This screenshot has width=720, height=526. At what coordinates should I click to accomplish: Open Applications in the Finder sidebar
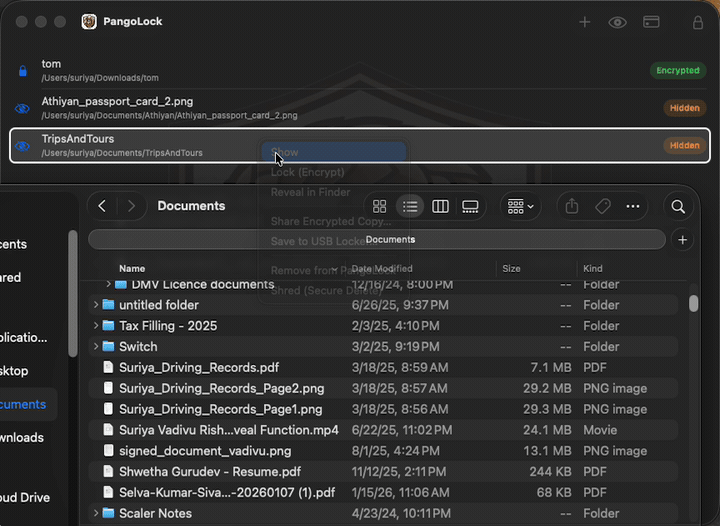click(23, 338)
